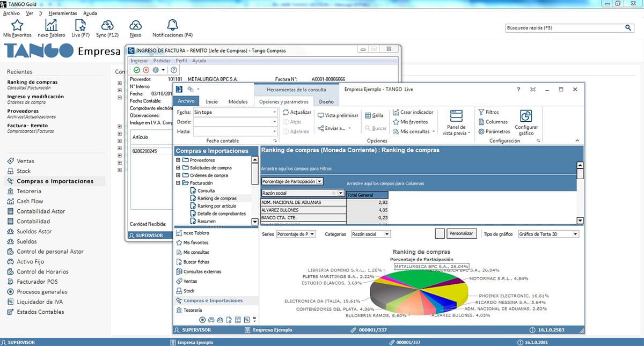
Task: Open Buscar fichas in Live panel
Action: pos(196,262)
